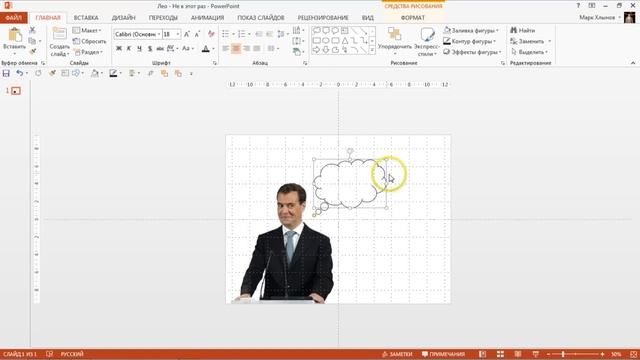Toggle the ЗАМЕТКИ (Notes) pane in status bar
The height and width of the screenshot is (360, 640).
click(x=397, y=354)
